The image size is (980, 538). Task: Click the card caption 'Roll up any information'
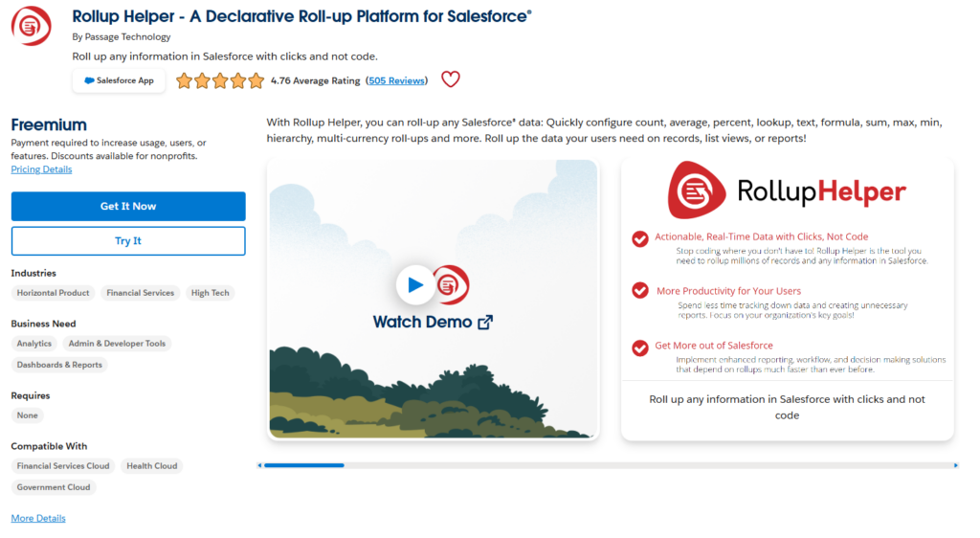tap(787, 407)
